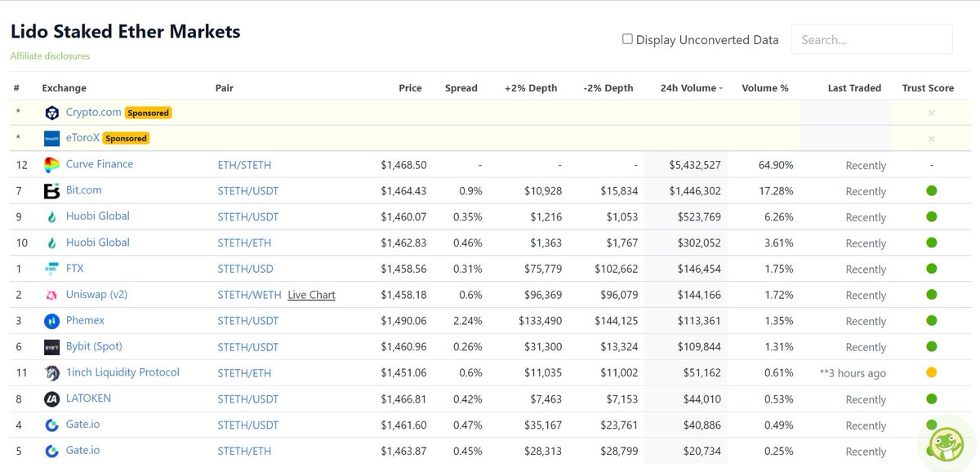Click the eToroX logo icon
980x472 pixels.
pos(52,139)
